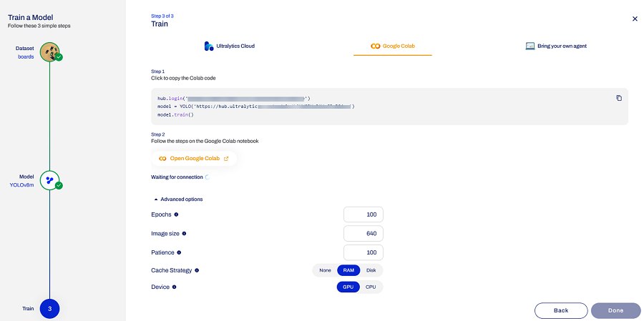644x321 pixels.
Task: Switch to Ultralytics Cloud tab
Action: click(230, 46)
